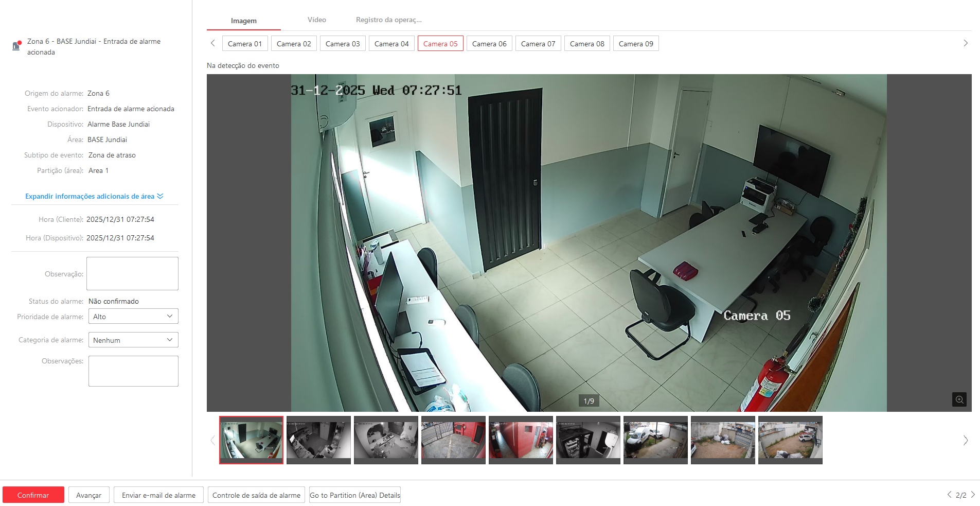Select the red gate camera thumbnail
The width and height of the screenshot is (980, 506).
coord(453,440)
